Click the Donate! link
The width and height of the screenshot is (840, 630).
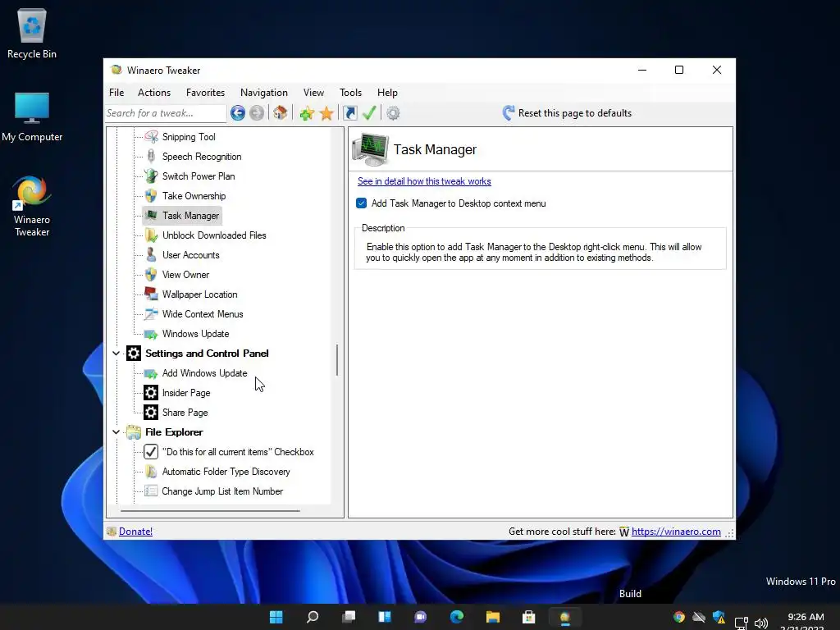click(135, 532)
